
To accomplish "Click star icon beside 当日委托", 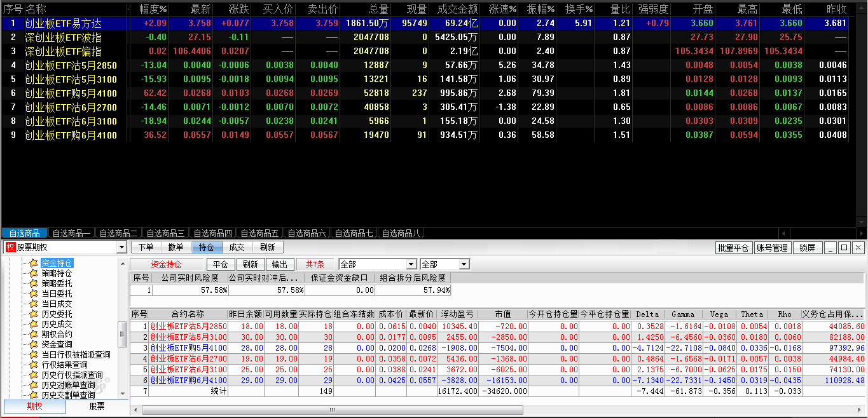I will tap(34, 293).
